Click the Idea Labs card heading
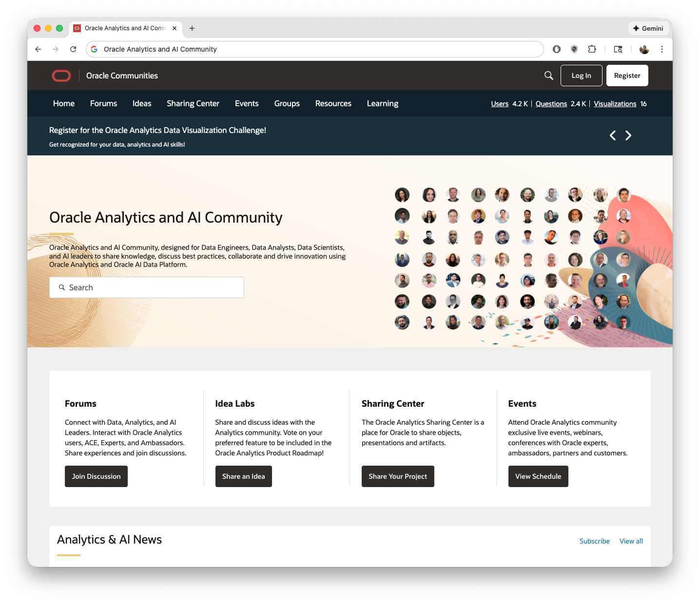 tap(235, 404)
